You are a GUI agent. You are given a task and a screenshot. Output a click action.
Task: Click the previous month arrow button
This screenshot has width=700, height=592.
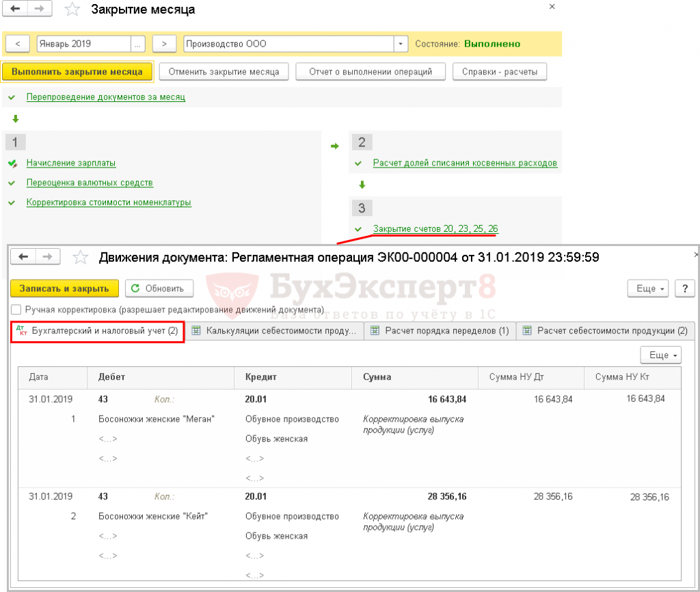[17, 44]
